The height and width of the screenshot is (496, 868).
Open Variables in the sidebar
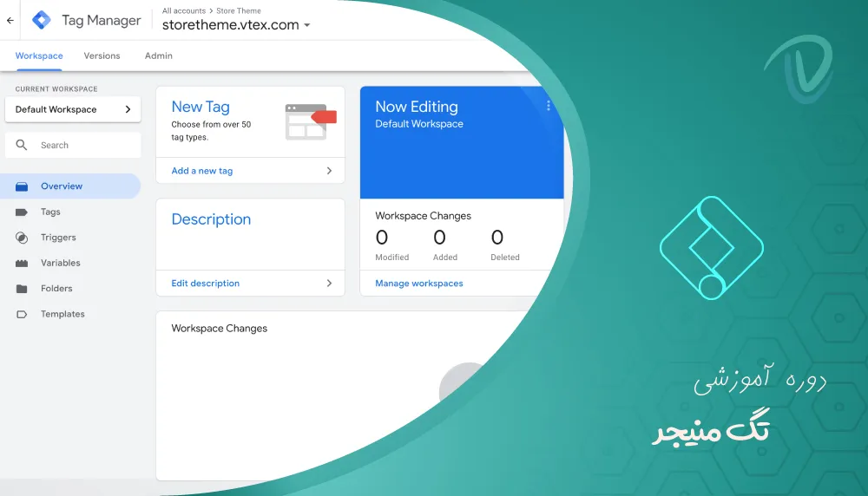[x=61, y=263]
